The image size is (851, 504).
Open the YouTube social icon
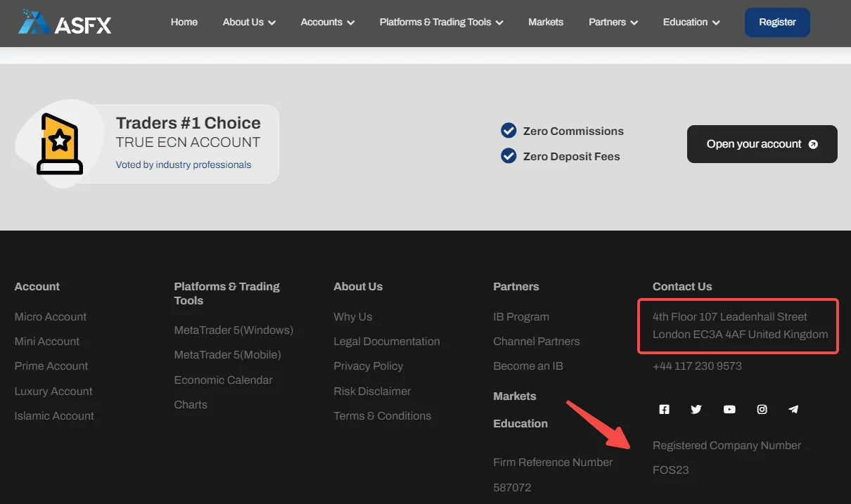729,409
